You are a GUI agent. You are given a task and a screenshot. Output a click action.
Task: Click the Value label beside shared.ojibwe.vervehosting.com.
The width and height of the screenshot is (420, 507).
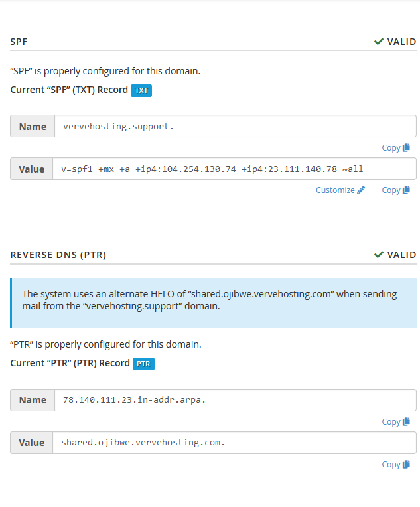pos(32,443)
